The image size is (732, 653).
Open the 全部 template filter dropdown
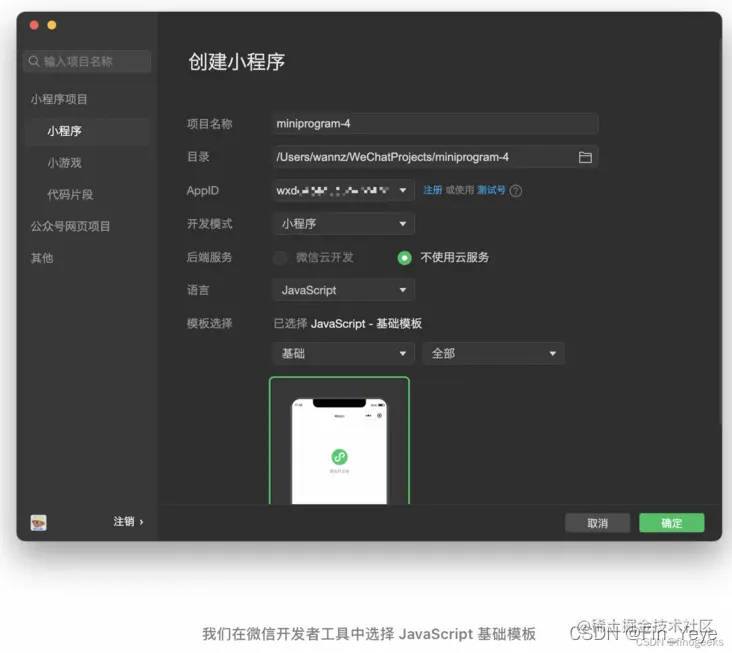[493, 354]
